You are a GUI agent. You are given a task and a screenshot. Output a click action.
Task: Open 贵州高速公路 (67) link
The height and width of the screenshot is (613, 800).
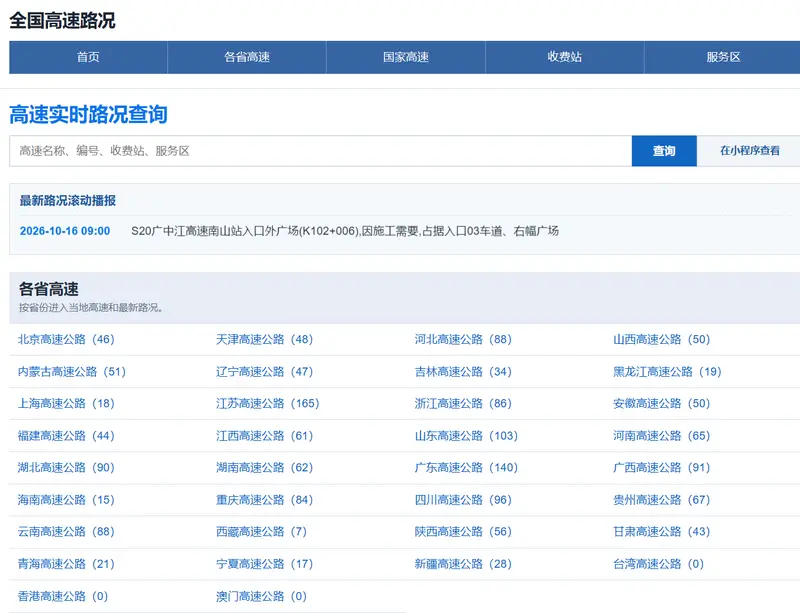pyautogui.click(x=661, y=500)
